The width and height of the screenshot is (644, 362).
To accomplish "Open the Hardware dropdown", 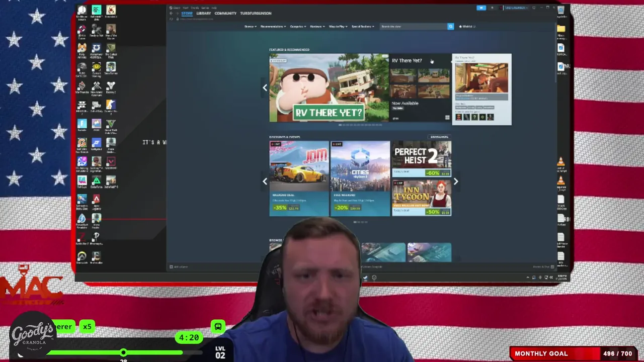I will click(x=317, y=26).
